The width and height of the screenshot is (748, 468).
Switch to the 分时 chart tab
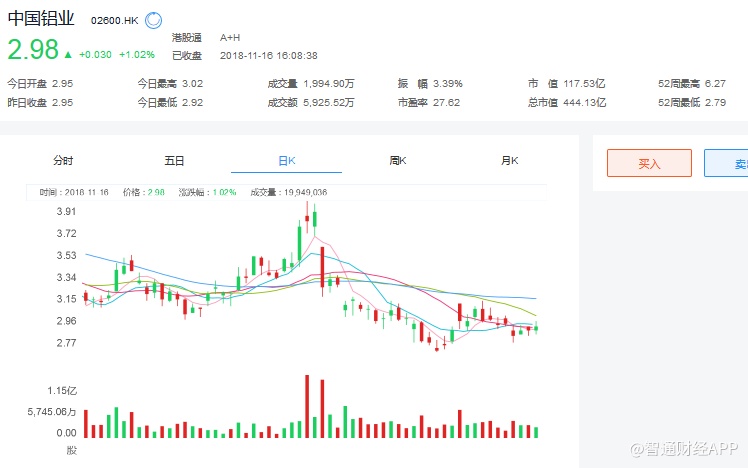63,161
